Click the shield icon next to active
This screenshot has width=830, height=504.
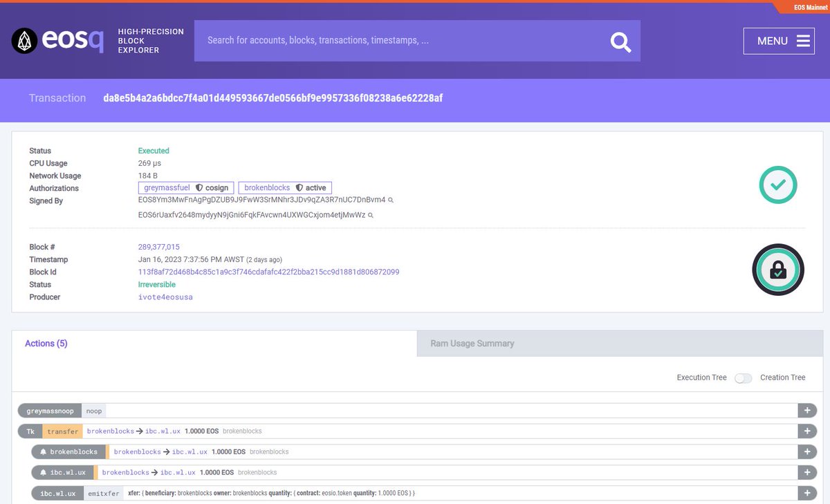click(299, 187)
